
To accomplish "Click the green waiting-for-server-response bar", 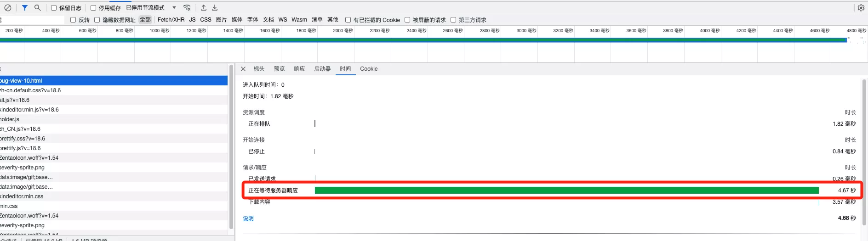I will tap(566, 191).
